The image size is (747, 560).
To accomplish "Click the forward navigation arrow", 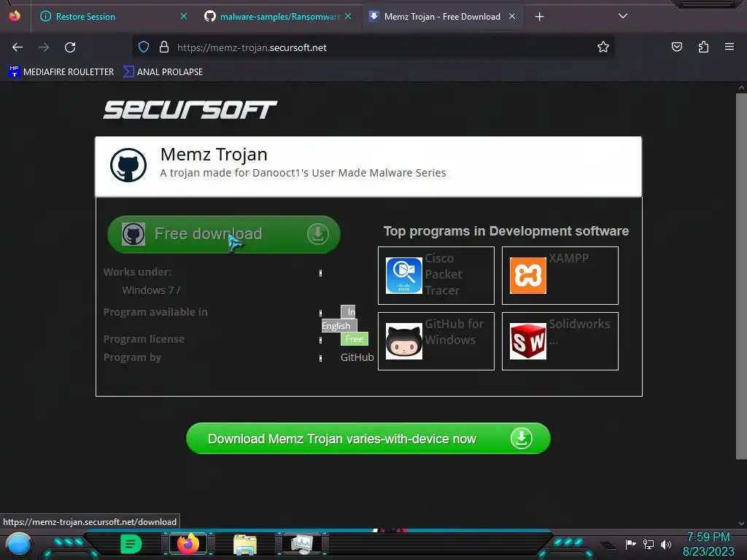I will [44, 47].
